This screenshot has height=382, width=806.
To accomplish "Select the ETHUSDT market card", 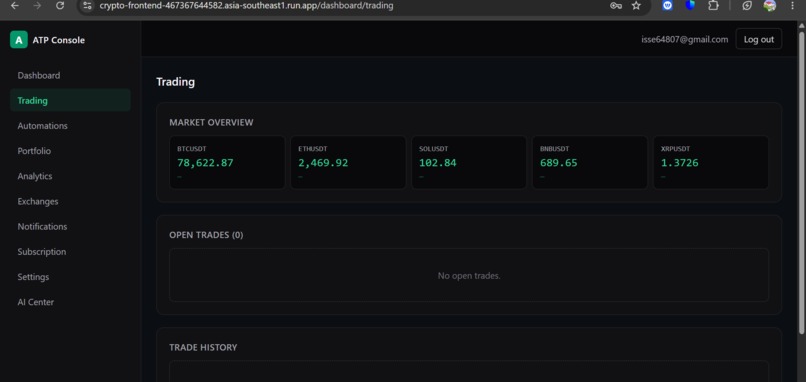I will click(x=348, y=162).
